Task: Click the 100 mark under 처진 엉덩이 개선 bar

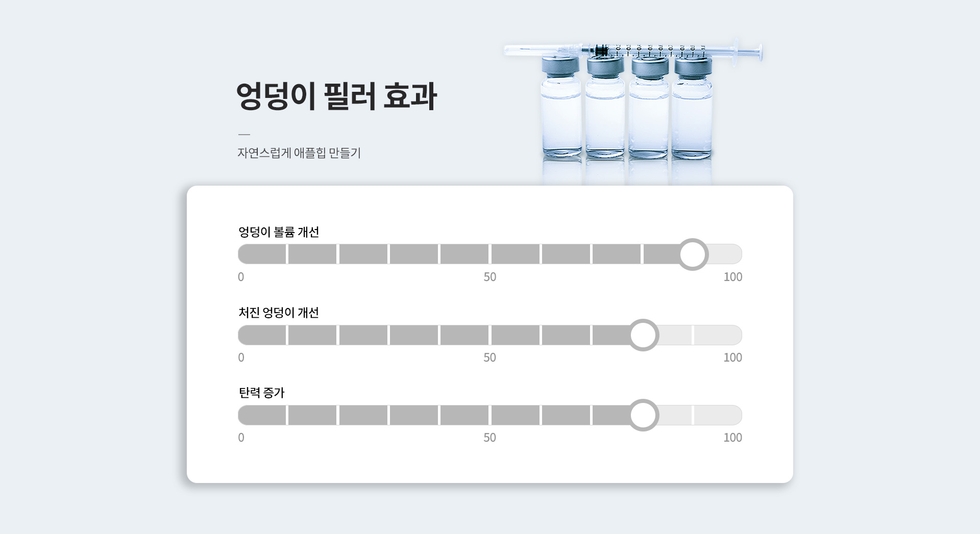Action: 733,358
